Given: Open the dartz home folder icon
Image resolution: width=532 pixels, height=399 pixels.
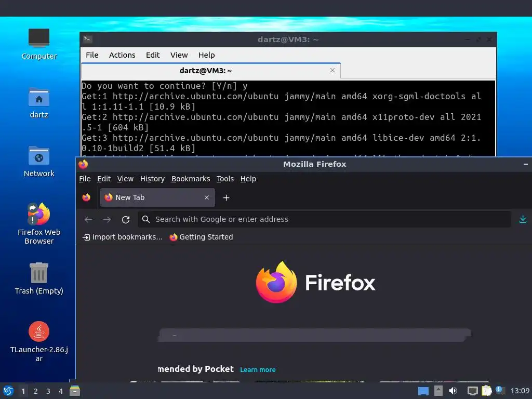Looking at the screenshot, I should pyautogui.click(x=38, y=103).
